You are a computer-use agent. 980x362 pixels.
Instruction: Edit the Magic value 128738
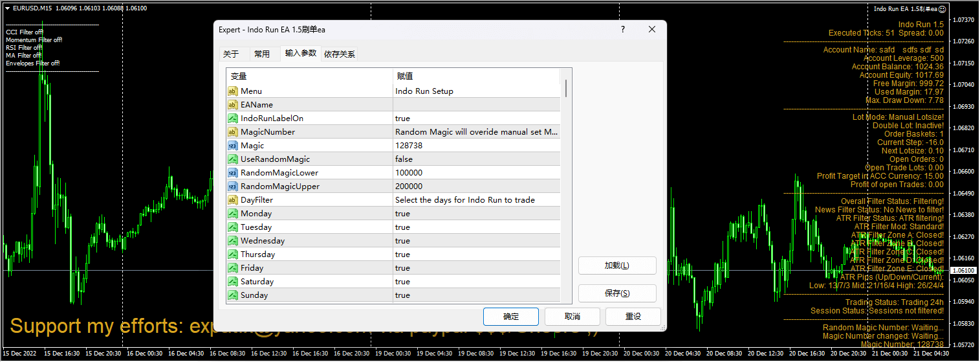click(409, 146)
